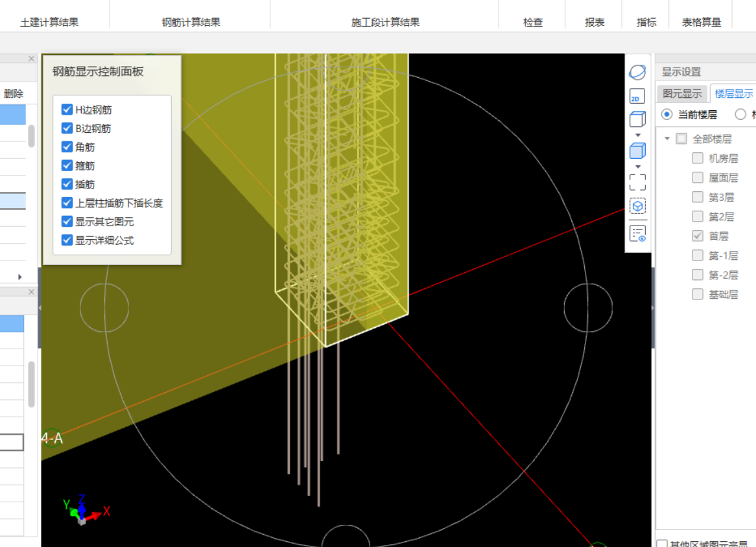Toggle 箍筋 checkbox
This screenshot has width=756, height=547.
67,165
